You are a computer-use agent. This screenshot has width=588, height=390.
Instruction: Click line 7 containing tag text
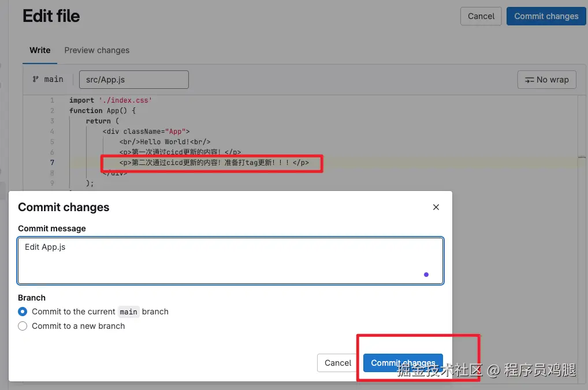pyautogui.click(x=214, y=163)
